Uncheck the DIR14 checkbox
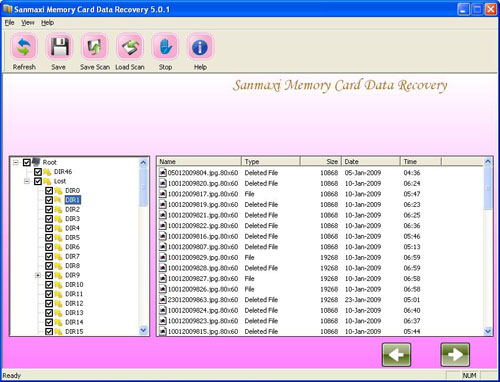Viewport: 500px width, 382px height. click(x=49, y=322)
